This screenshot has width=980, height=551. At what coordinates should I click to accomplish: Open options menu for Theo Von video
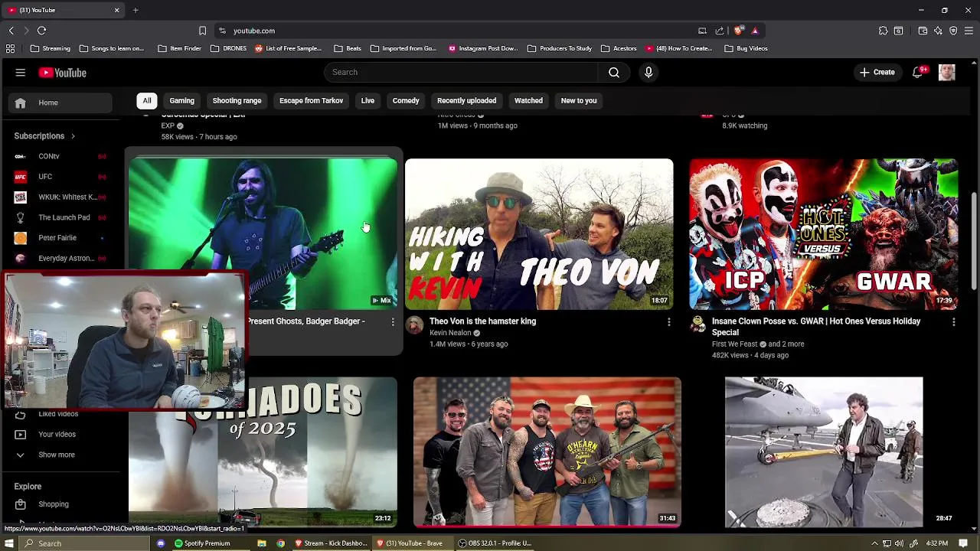[x=669, y=322]
